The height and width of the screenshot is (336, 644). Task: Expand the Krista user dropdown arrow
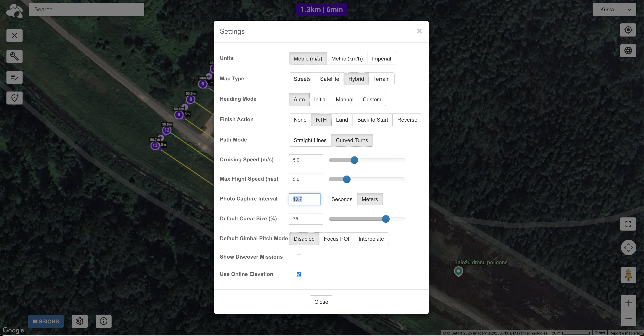tap(629, 10)
